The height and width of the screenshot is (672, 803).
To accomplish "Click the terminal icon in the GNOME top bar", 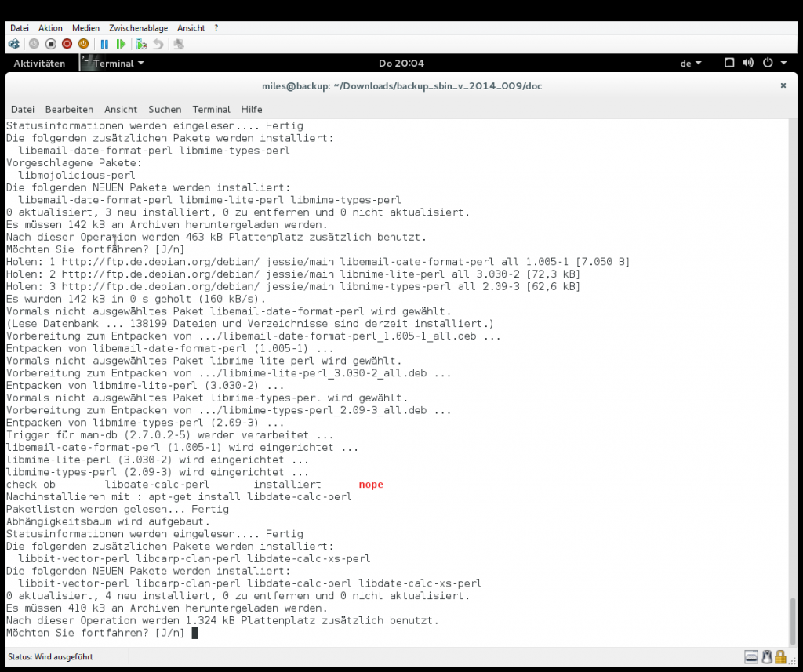I will click(x=86, y=63).
